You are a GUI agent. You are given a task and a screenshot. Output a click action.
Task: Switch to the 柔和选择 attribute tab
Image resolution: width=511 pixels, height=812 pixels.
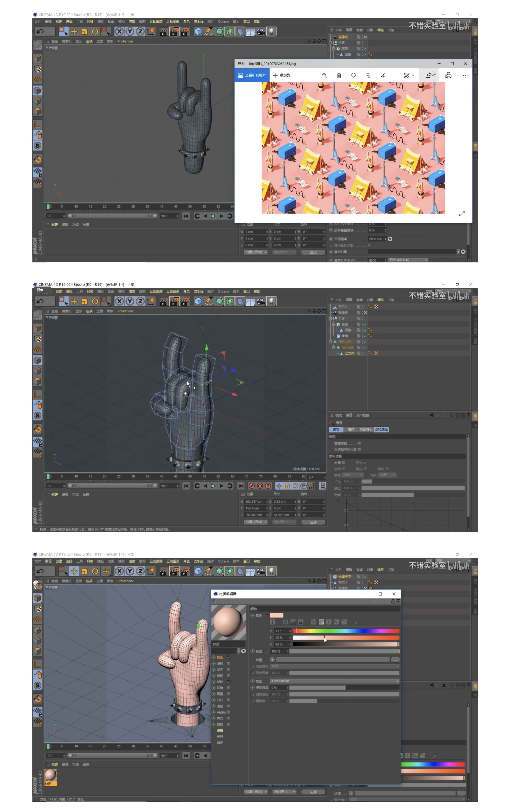(x=381, y=430)
